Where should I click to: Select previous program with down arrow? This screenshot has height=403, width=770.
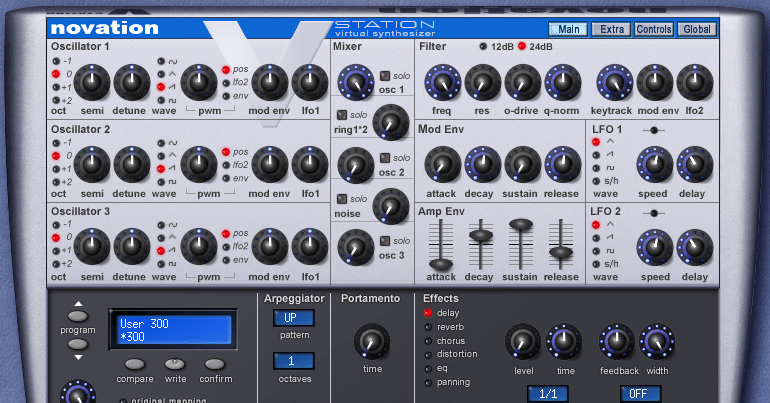point(78,344)
